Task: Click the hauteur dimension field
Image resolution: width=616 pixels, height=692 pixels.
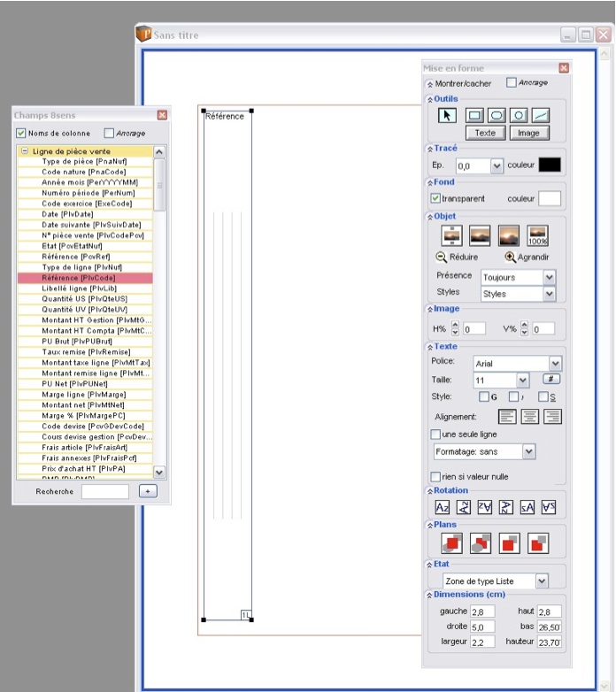Action: tap(550, 642)
